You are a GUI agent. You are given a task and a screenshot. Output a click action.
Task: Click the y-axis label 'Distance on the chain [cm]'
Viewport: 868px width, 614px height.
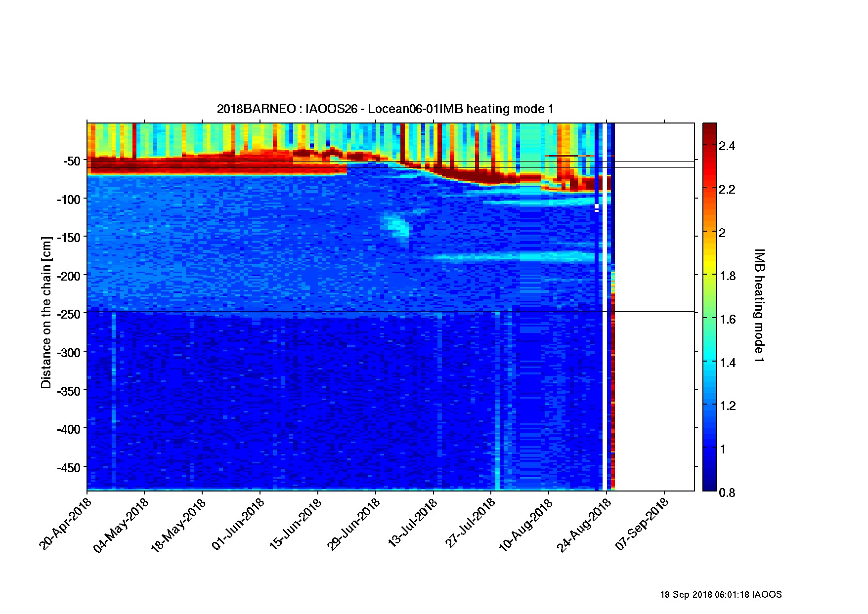tap(46, 312)
